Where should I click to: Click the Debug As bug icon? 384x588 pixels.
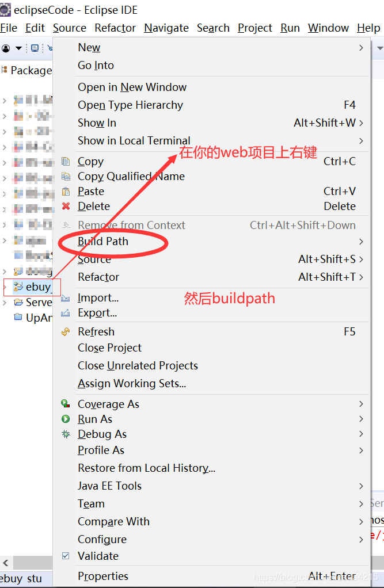[x=66, y=434]
